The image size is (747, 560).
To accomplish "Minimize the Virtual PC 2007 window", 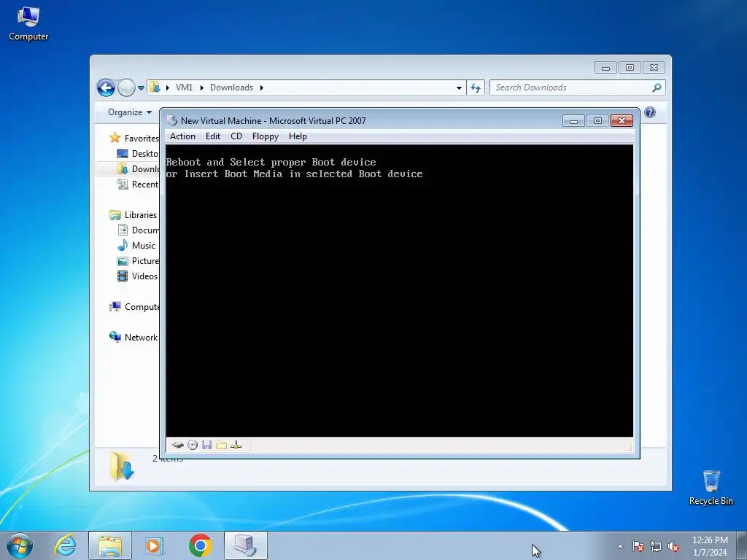I will pyautogui.click(x=573, y=121).
